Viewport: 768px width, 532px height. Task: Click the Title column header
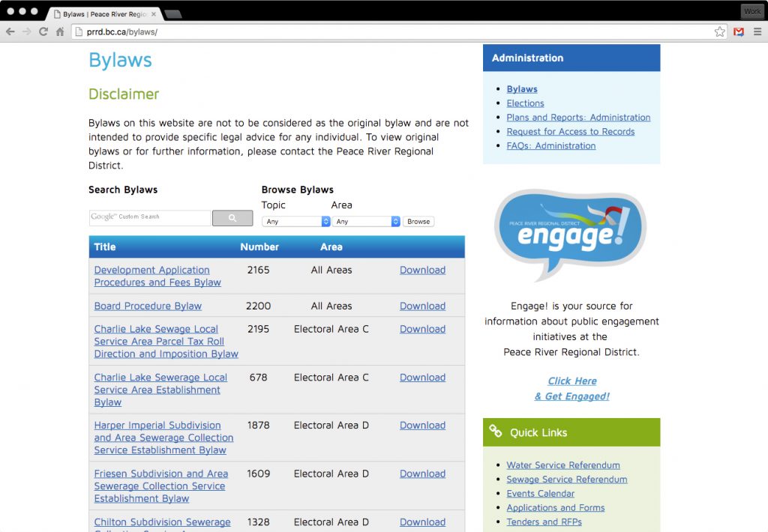[x=105, y=247]
